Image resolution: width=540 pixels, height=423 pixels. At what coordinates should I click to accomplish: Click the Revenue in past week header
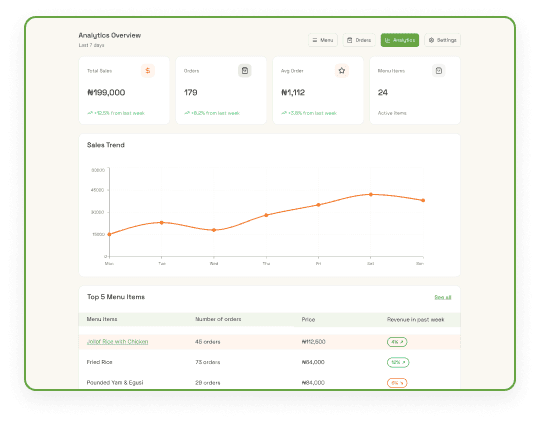coord(415,320)
